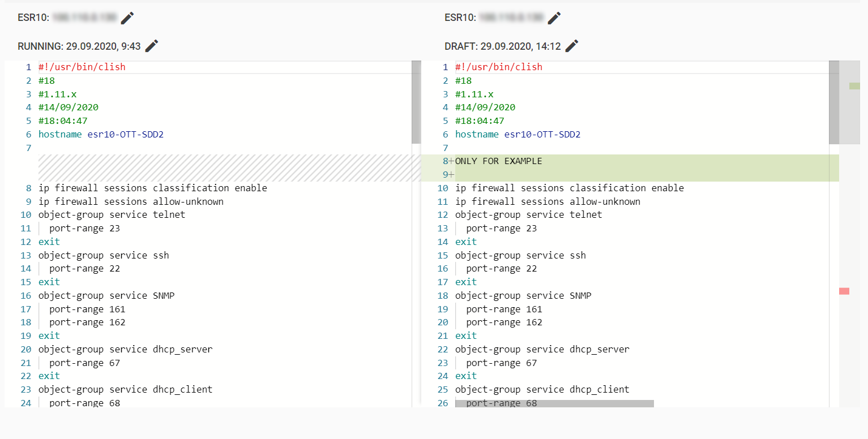Click the "RUNNING: 29.09.2020, 9:43" label
The image size is (868, 439).
(x=79, y=46)
